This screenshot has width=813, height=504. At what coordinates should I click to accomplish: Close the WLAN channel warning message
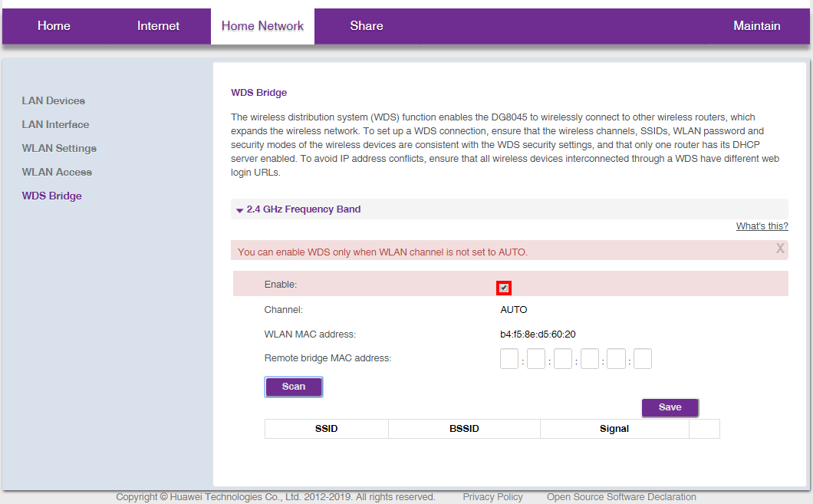pos(779,249)
